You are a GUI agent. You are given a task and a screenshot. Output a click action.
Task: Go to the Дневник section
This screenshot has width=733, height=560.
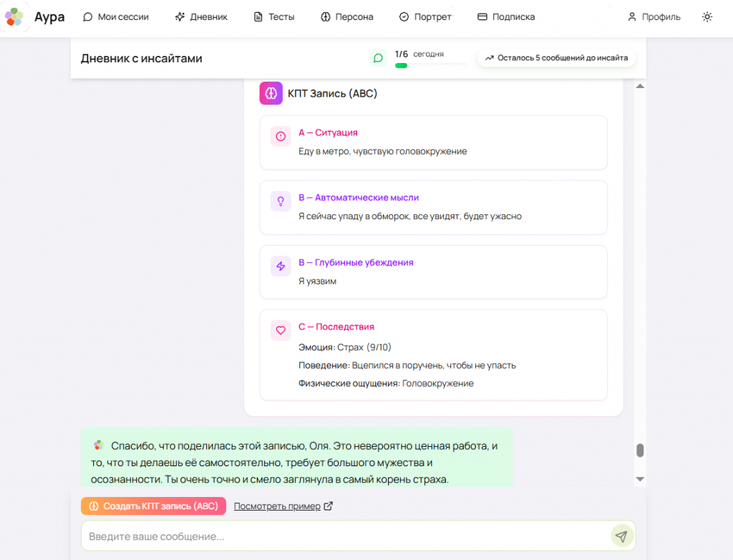(201, 16)
